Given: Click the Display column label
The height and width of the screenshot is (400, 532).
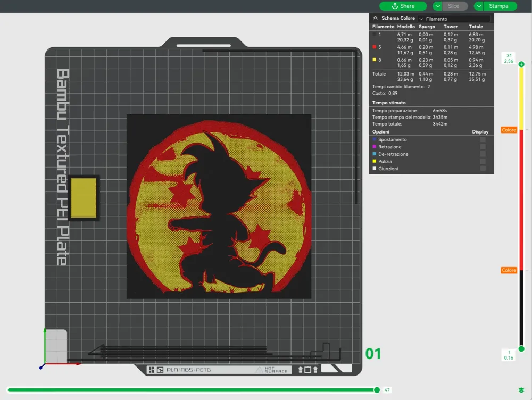Looking at the screenshot, I should click(x=480, y=131).
